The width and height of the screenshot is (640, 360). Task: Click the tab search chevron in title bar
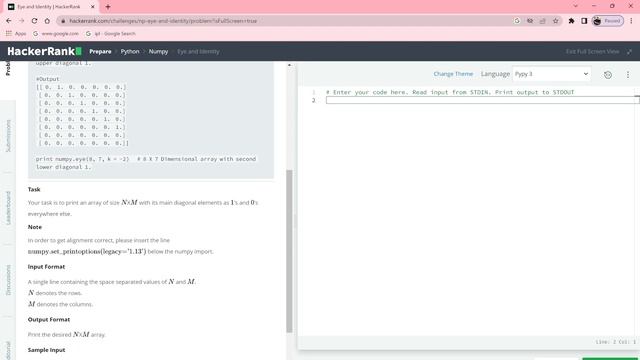[x=576, y=6]
